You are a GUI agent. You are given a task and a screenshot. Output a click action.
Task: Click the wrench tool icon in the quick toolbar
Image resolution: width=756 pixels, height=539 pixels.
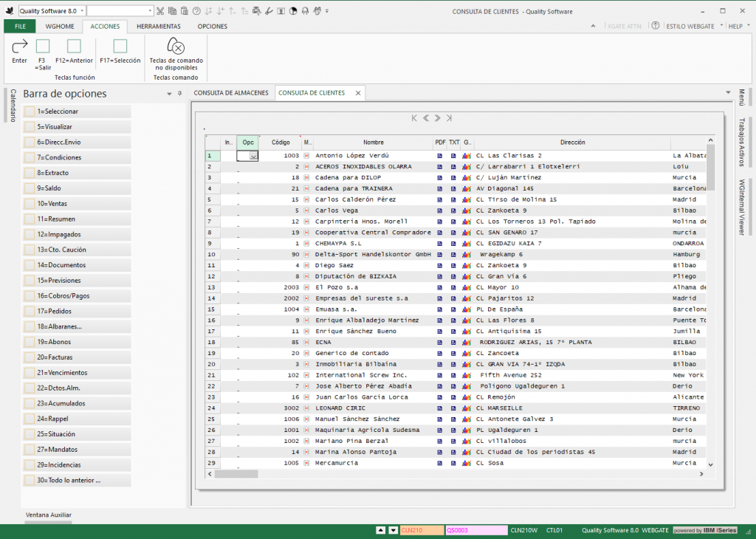(x=269, y=10)
